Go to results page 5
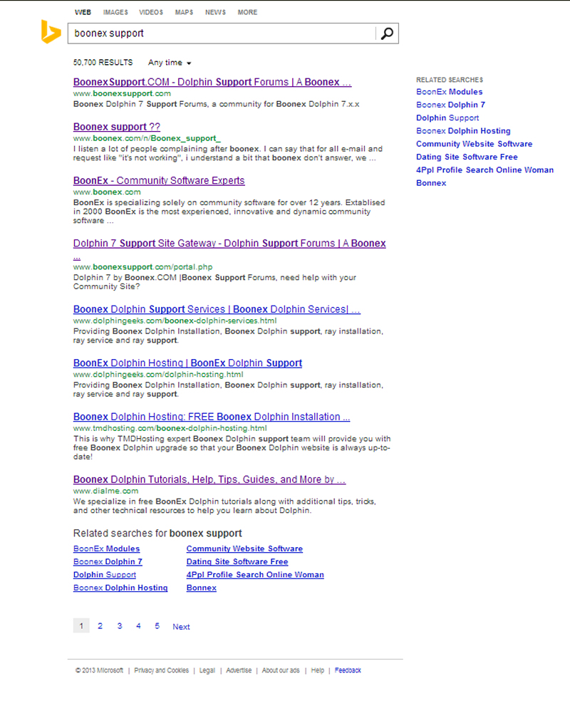 pos(157,626)
